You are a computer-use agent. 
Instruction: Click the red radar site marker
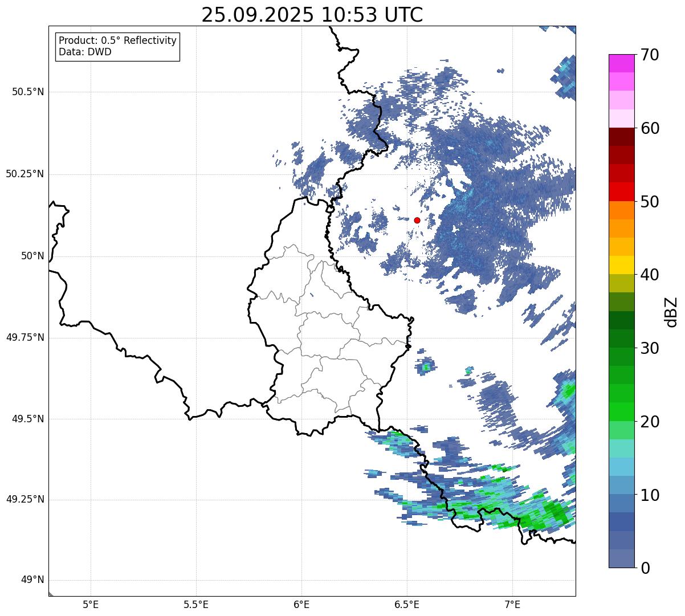417,220
